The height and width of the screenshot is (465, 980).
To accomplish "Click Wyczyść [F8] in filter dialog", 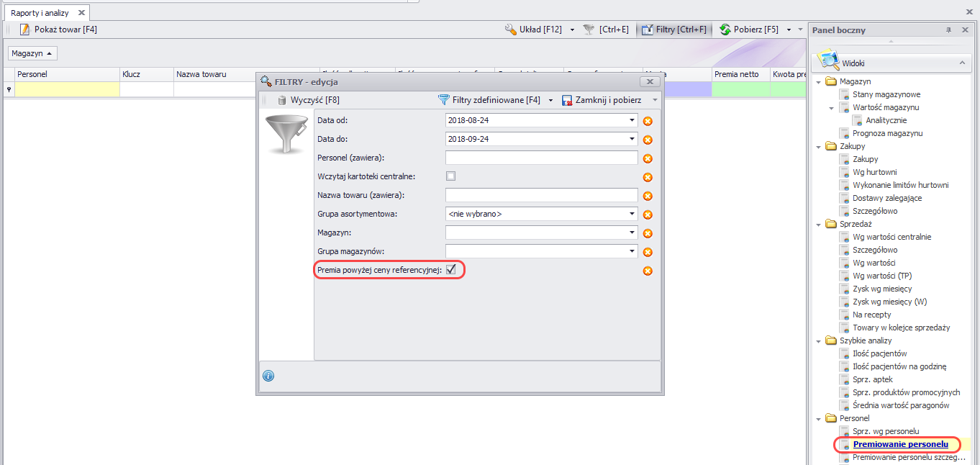I will pos(282,100).
